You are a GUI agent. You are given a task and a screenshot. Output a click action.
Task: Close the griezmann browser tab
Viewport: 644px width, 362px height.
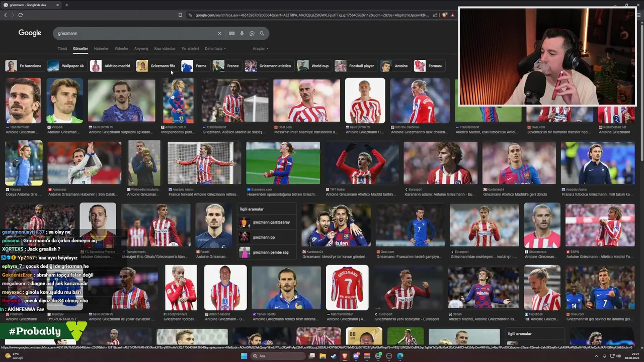pos(57,5)
